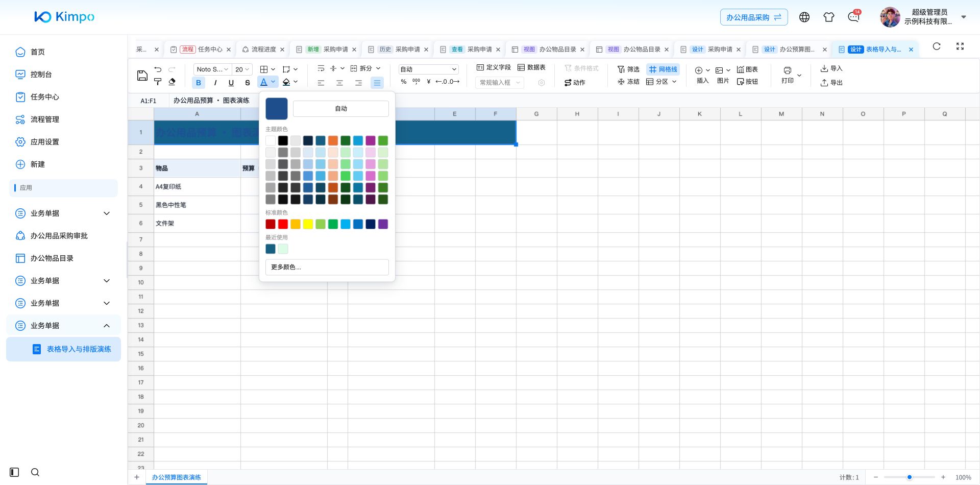Open the 自动 number format dropdown
The height and width of the screenshot is (485, 980).
coord(428,69)
